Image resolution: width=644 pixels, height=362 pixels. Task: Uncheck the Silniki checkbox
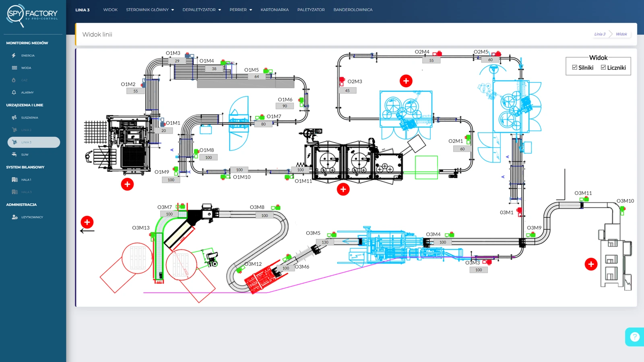[575, 68]
